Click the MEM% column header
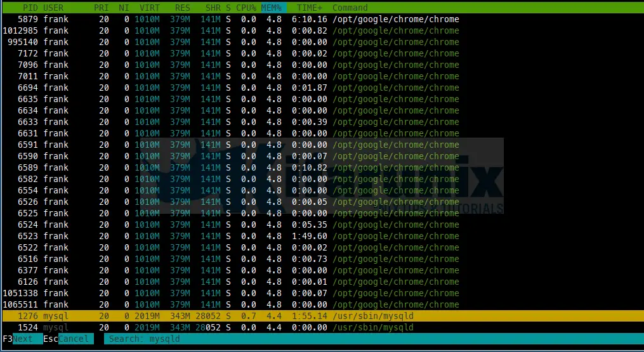 pyautogui.click(x=272, y=8)
